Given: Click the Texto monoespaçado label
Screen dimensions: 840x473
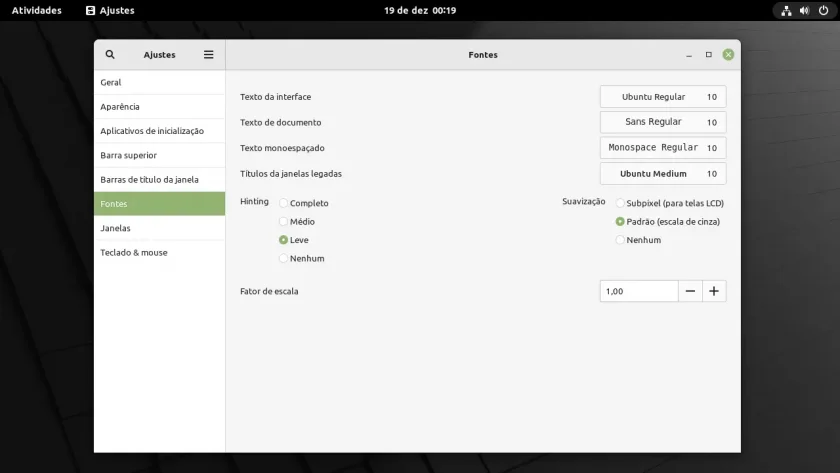Looking at the screenshot, I should (x=282, y=148).
